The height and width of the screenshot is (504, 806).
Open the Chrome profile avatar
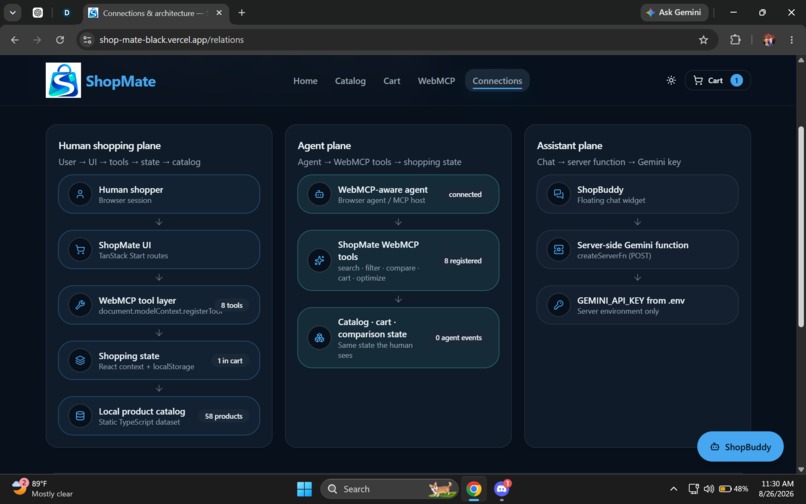tap(768, 40)
